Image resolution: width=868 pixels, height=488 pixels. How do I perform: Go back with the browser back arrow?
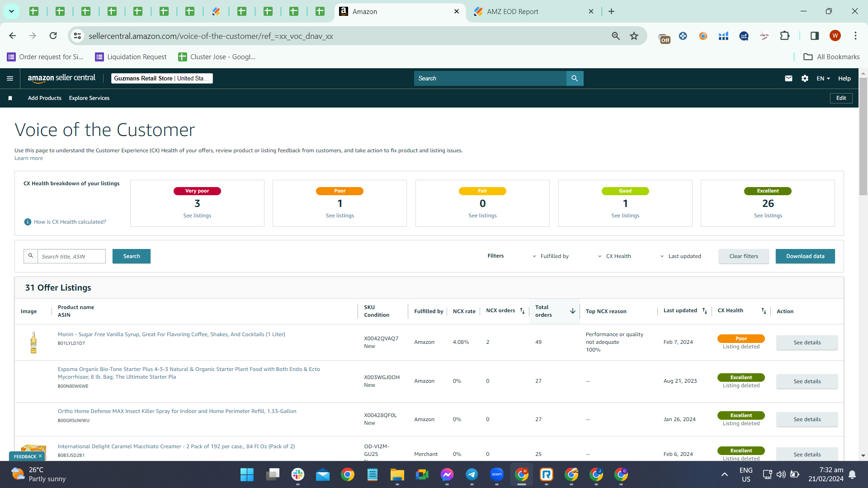click(x=13, y=36)
